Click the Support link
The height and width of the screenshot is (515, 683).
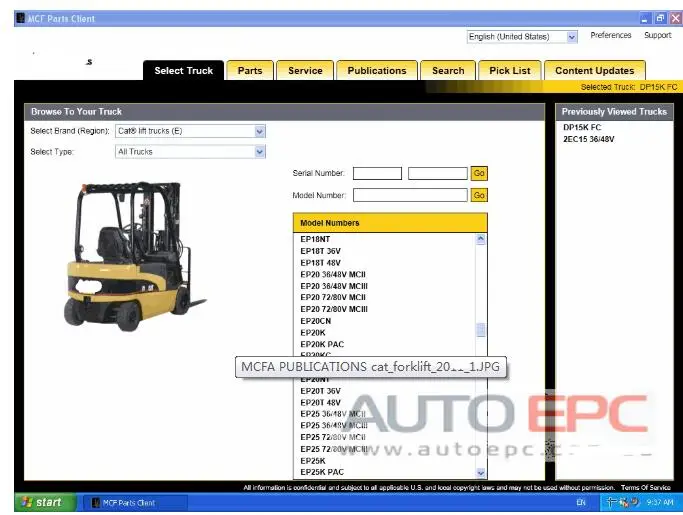pos(658,35)
